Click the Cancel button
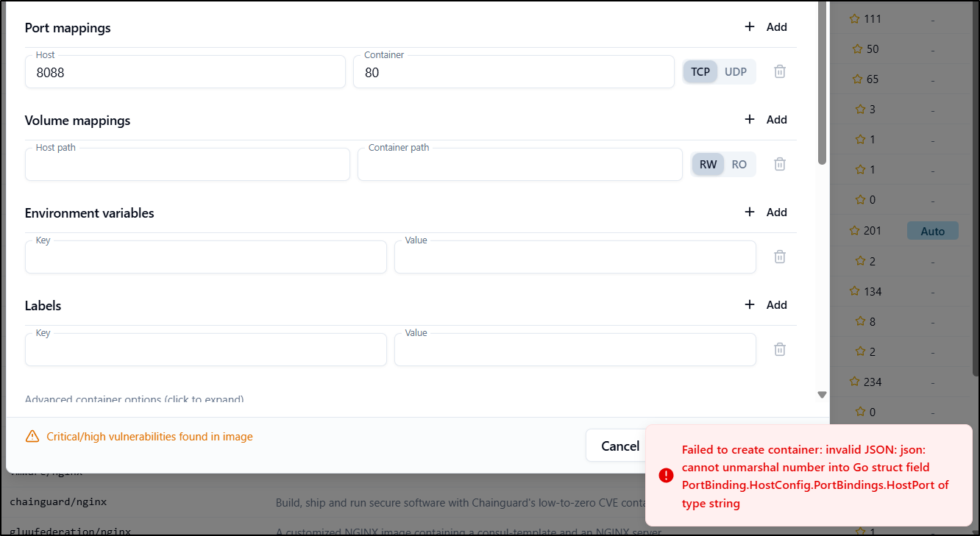Viewport: 980px width, 536px height. [x=619, y=446]
